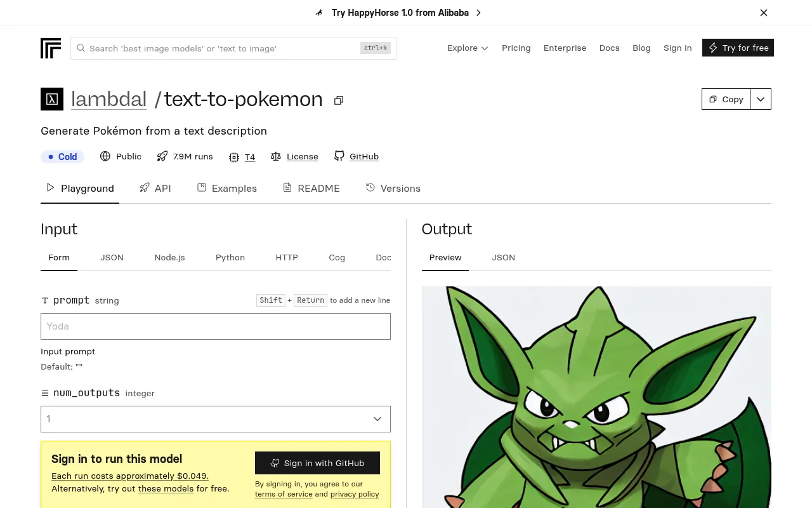Open the Explore dropdown menu
Viewport: 812px width, 508px height.
[468, 48]
